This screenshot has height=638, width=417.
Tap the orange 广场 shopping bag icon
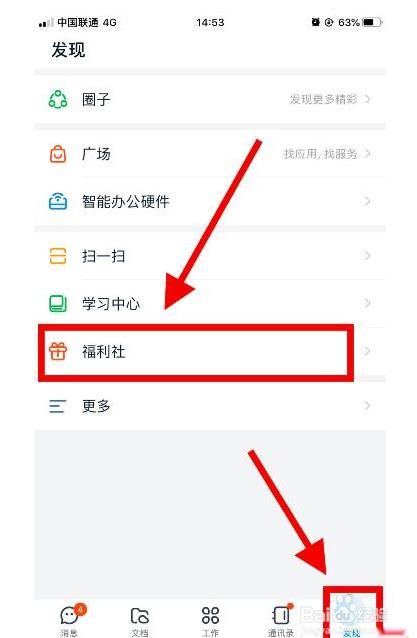pos(58,154)
